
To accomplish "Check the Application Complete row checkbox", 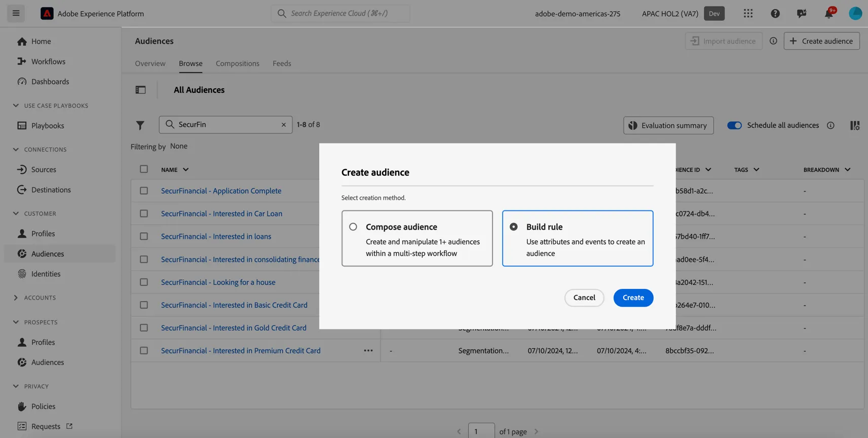I will [x=144, y=191].
